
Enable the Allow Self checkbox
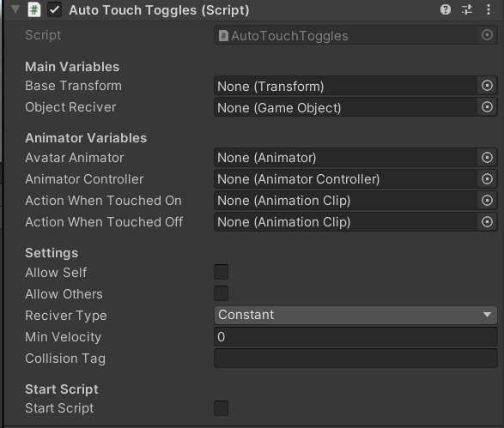click(x=222, y=272)
